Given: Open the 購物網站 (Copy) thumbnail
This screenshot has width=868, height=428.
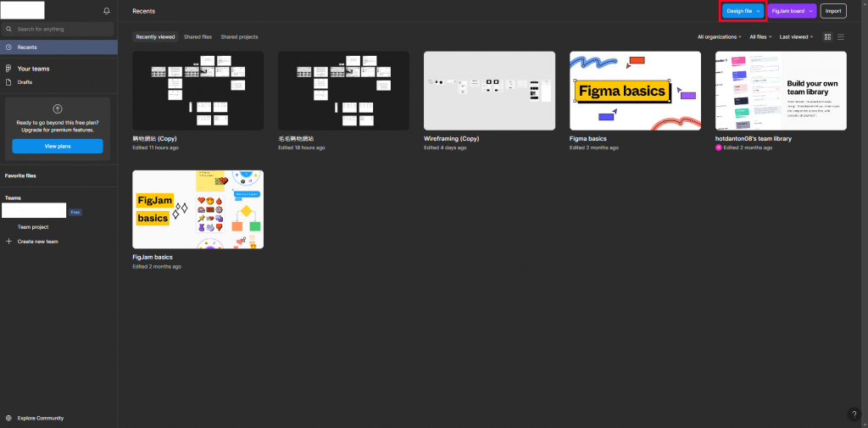Looking at the screenshot, I should click(198, 91).
